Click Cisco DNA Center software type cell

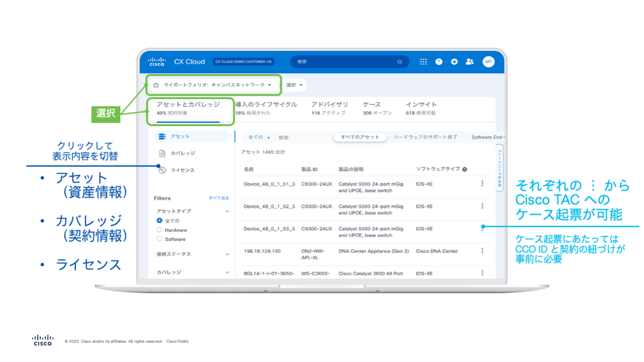point(436,251)
